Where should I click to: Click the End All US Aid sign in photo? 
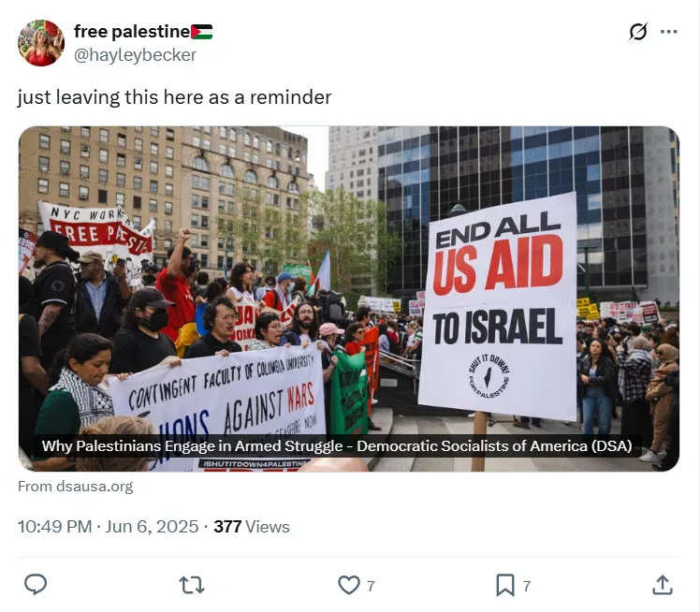click(x=498, y=308)
